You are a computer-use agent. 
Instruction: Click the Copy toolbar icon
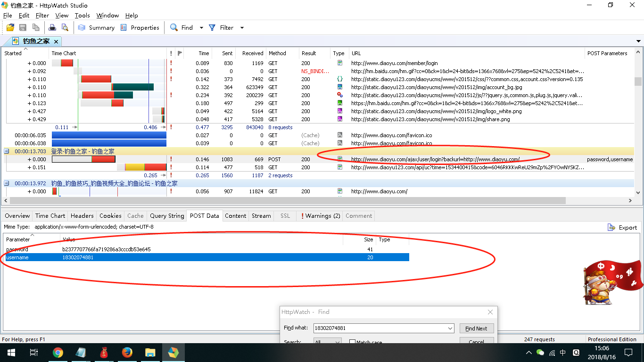35,28
